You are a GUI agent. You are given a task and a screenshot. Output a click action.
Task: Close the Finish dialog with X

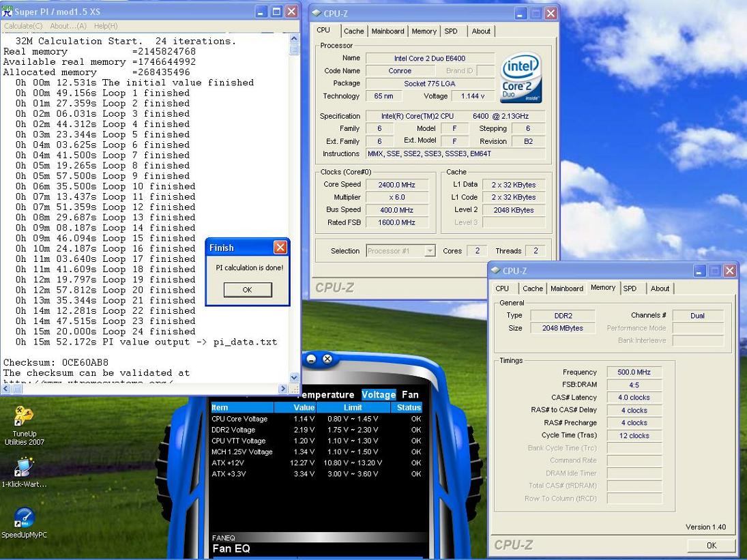pyautogui.click(x=280, y=248)
